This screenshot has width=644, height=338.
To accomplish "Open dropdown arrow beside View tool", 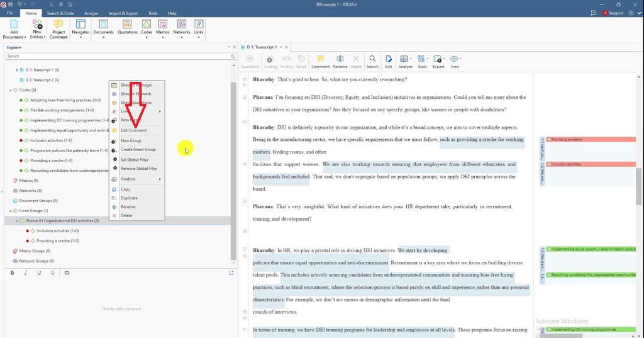I will (460, 59).
